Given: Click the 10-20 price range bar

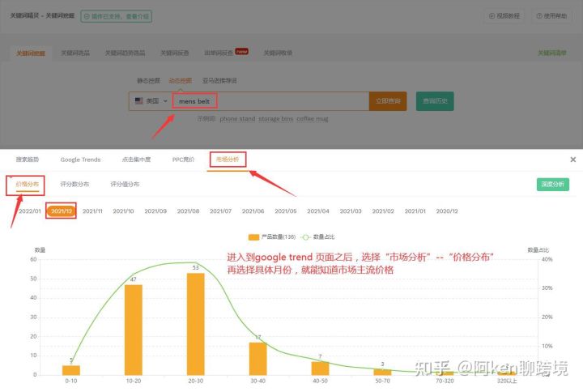Looking at the screenshot, I should click(x=134, y=330).
